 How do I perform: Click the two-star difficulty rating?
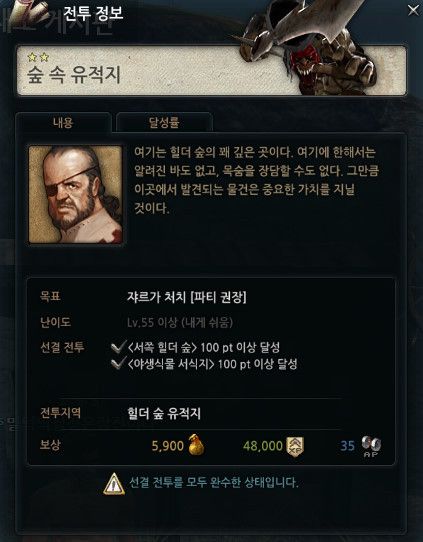tap(38, 57)
